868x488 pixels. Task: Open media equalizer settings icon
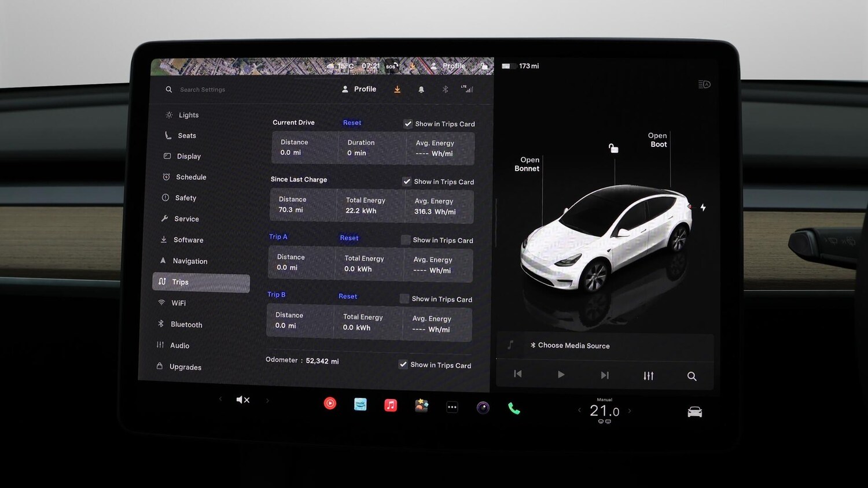pos(648,376)
